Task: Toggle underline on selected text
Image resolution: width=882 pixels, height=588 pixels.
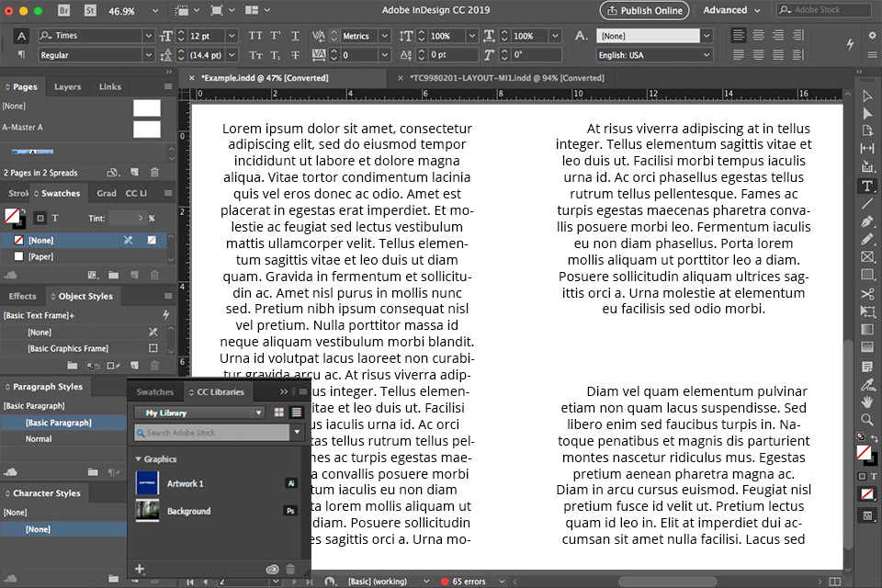Action: (x=295, y=36)
